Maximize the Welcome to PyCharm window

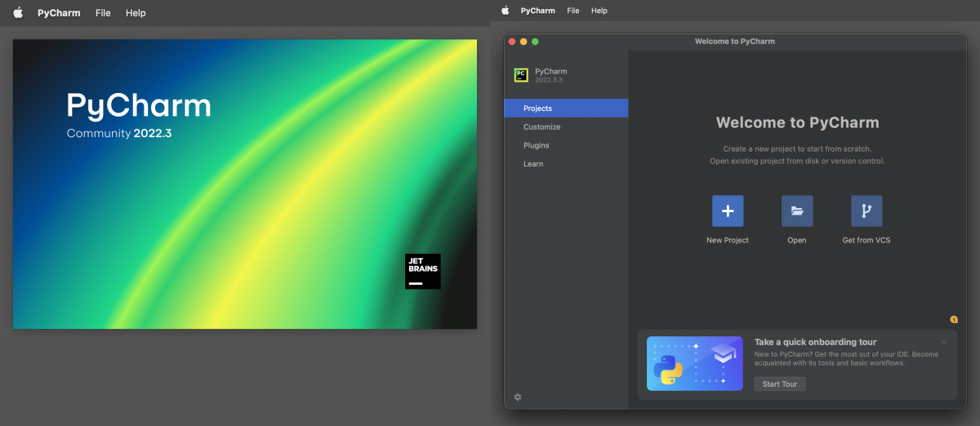(x=535, y=42)
